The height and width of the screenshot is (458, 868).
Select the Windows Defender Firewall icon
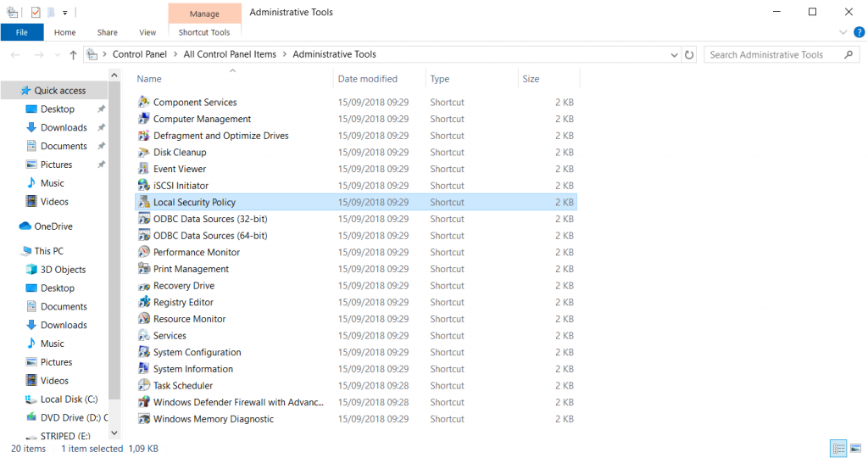[144, 401]
